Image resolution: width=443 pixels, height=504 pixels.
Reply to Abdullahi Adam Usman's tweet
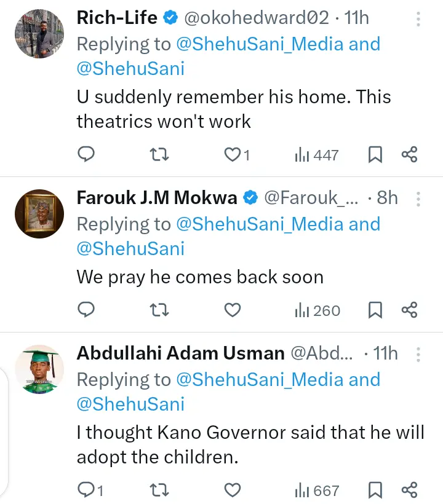click(x=87, y=490)
